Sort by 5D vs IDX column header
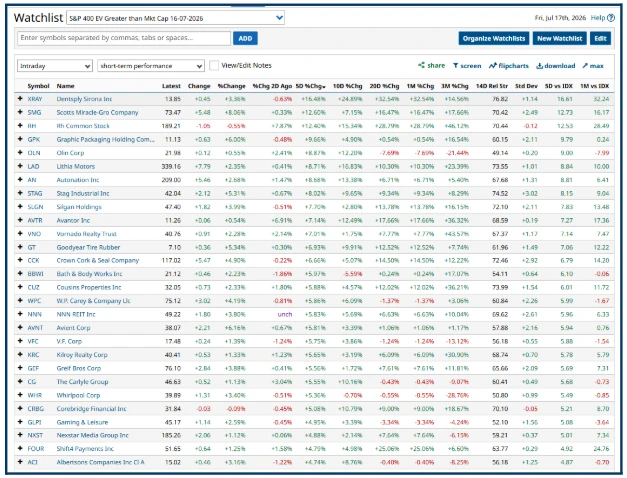627x478 pixels. coord(559,86)
